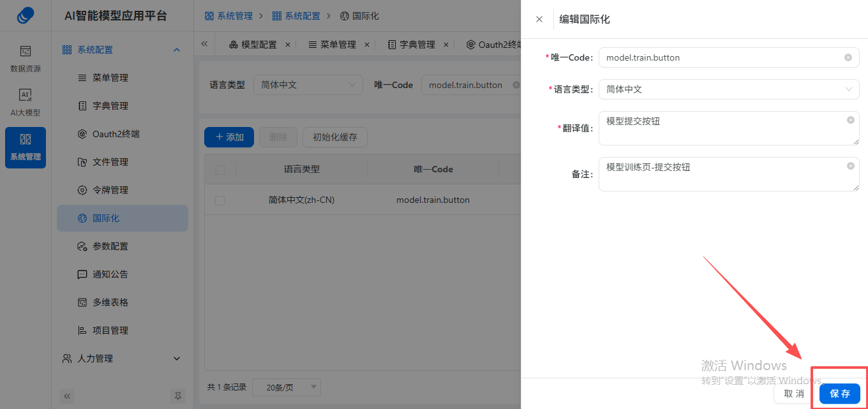Click 系统配置 in the breadcrumb

tap(296, 15)
